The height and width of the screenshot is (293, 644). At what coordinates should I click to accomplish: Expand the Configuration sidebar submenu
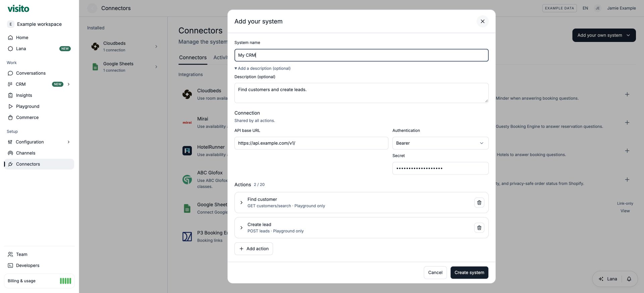pyautogui.click(x=68, y=142)
